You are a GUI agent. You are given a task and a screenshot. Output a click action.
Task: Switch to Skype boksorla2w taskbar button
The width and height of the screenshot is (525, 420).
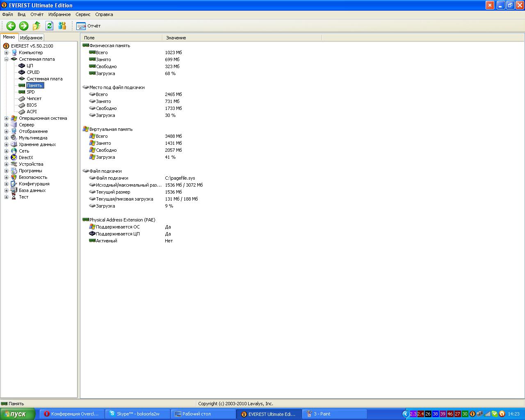(x=137, y=414)
